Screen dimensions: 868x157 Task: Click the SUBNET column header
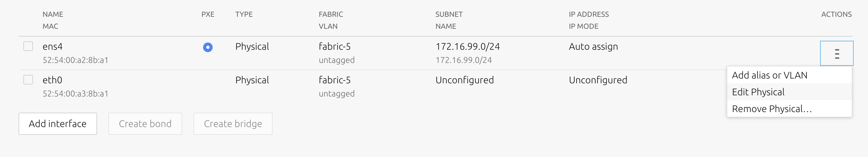449,14
